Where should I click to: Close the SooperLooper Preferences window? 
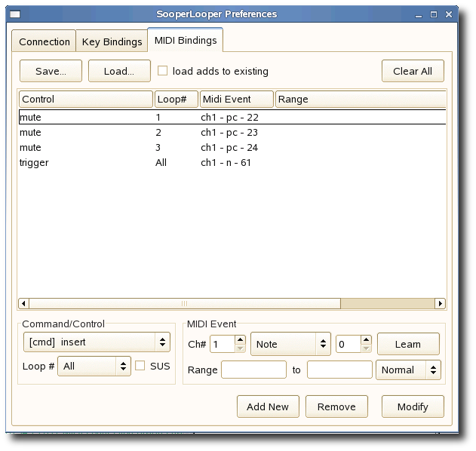(x=449, y=14)
